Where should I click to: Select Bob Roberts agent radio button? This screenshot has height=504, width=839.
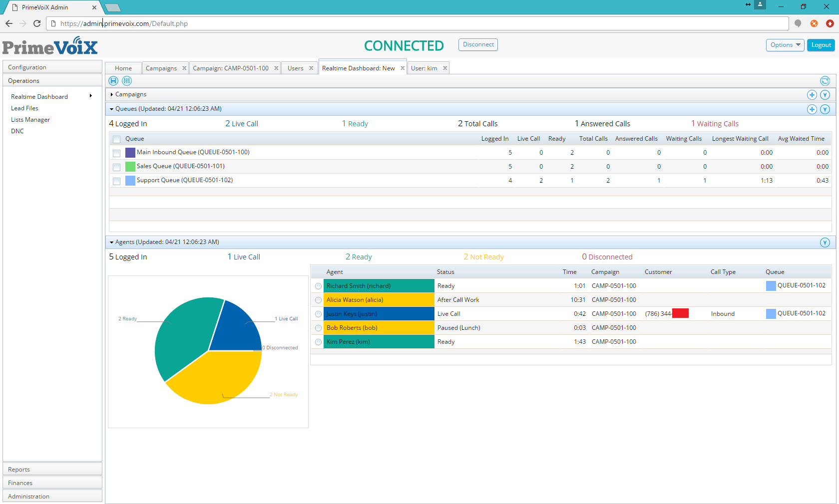coord(318,328)
